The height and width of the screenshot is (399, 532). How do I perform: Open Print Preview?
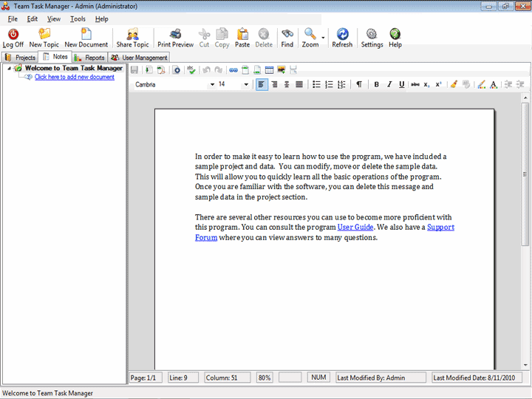click(175, 38)
